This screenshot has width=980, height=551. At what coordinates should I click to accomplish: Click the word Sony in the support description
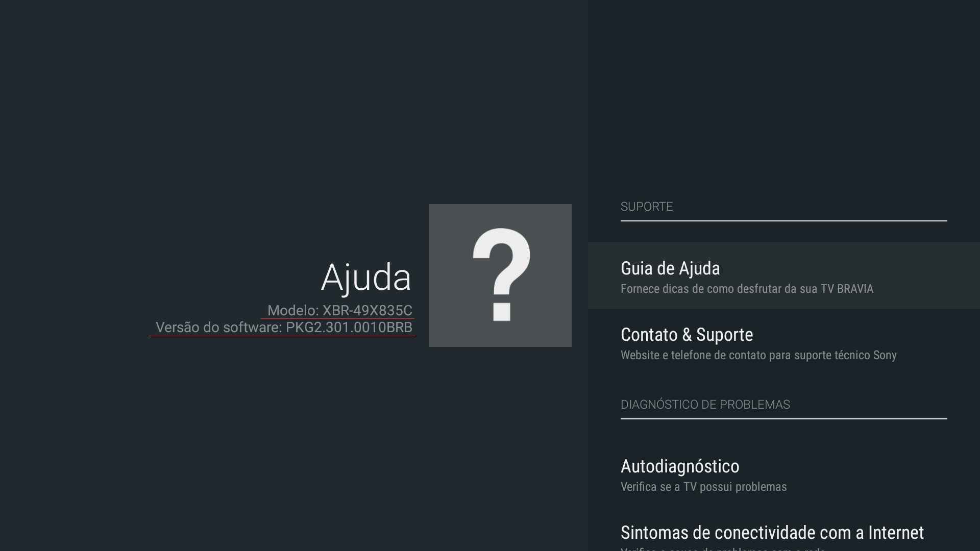(x=885, y=355)
